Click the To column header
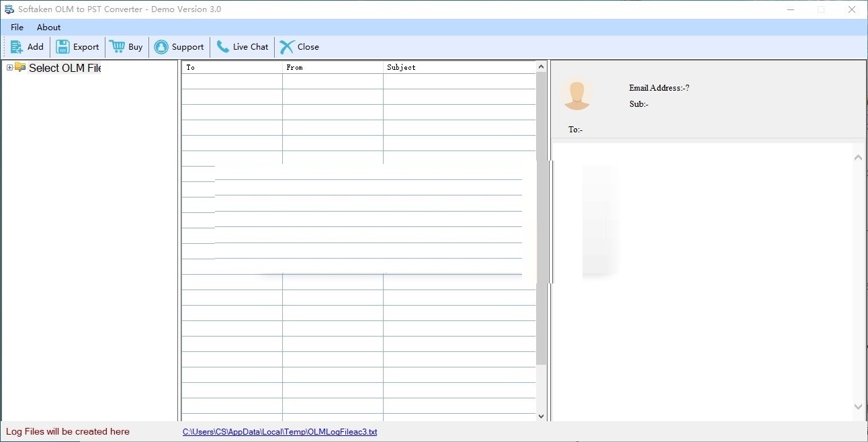Screen dimensions: 868x442 click(232, 67)
